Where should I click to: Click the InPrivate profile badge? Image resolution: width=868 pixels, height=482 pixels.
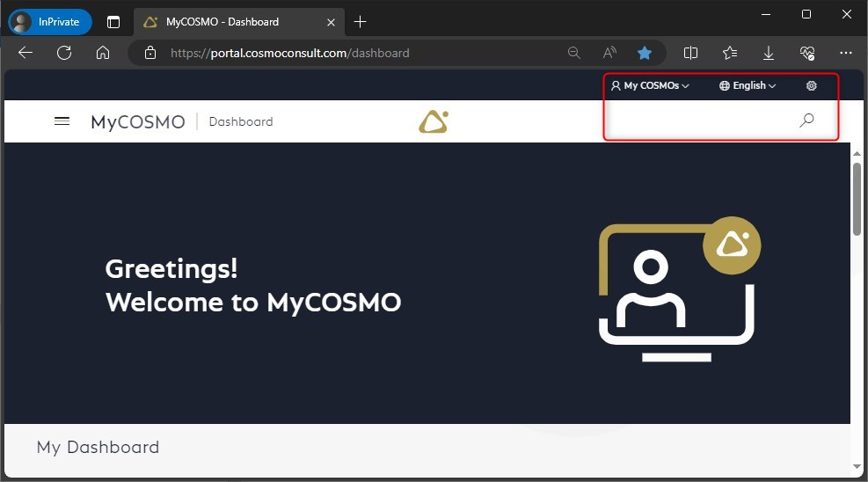[50, 22]
